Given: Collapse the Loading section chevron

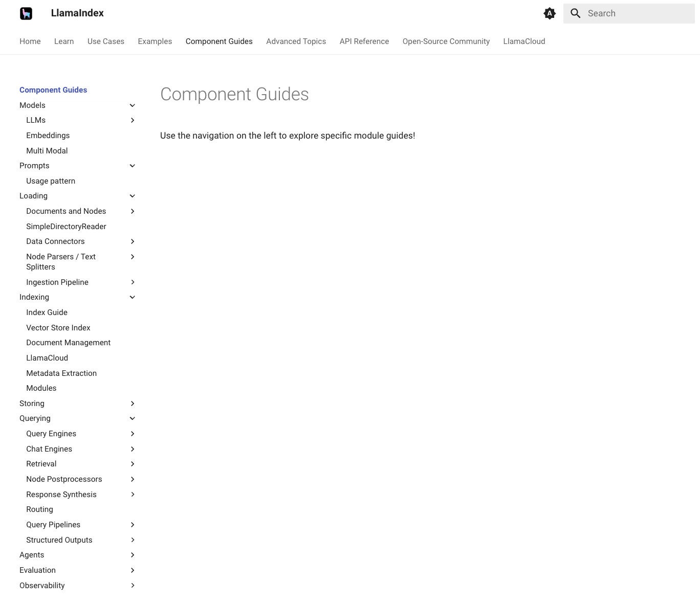Looking at the screenshot, I should coord(133,196).
